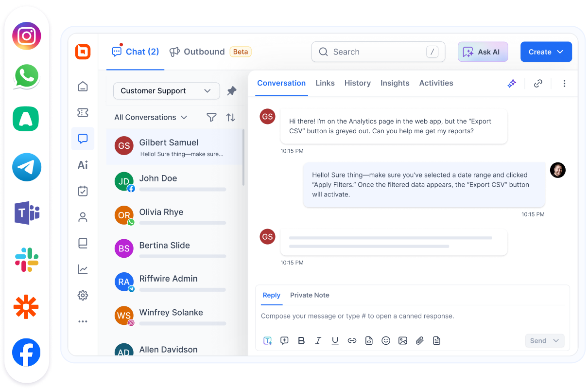Toggle bold formatting in reply editor
This screenshot has width=588, height=389.
301,341
